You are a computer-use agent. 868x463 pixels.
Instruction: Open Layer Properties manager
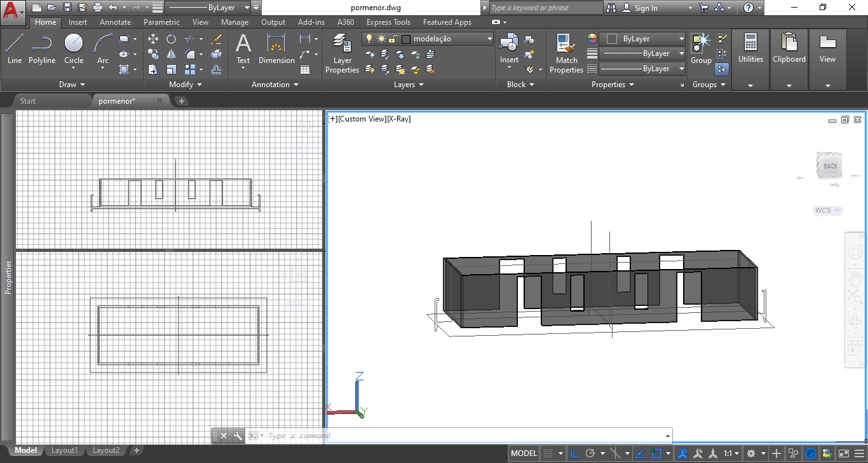pos(342,54)
